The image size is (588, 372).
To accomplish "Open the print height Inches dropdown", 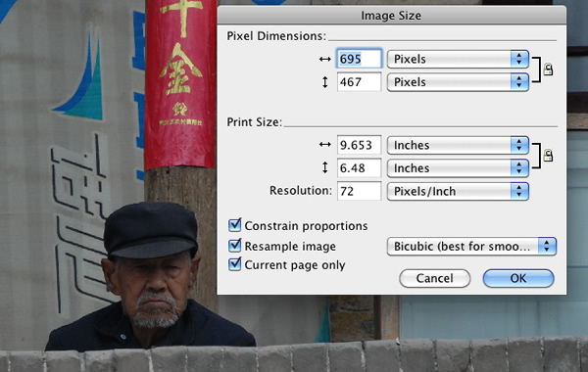I will coord(458,167).
